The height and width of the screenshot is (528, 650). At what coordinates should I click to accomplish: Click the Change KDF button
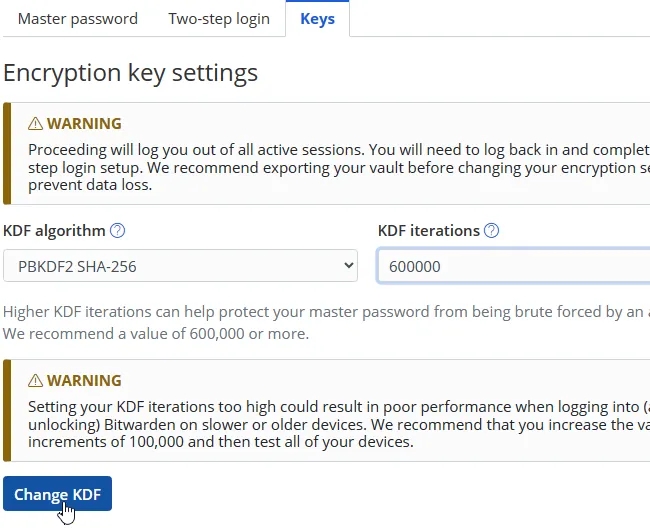click(57, 494)
